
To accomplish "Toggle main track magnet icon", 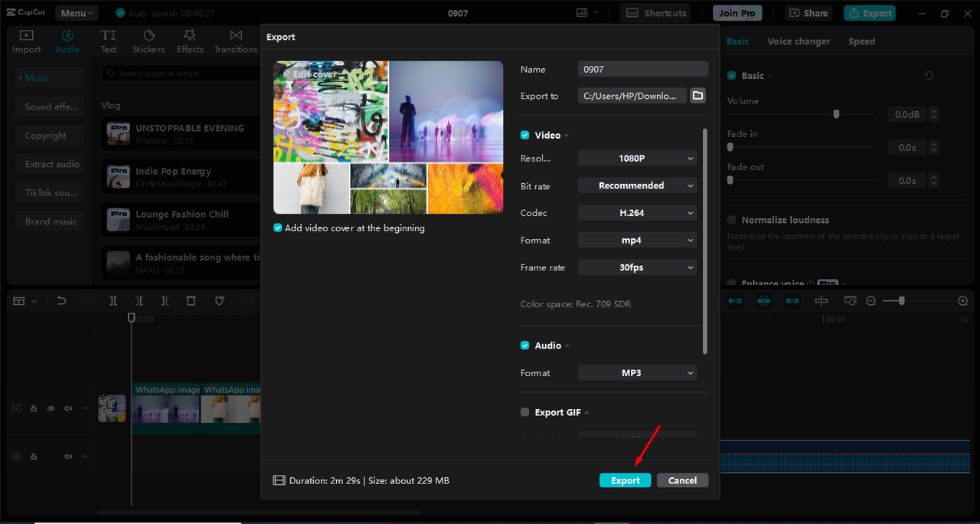I will [x=735, y=301].
